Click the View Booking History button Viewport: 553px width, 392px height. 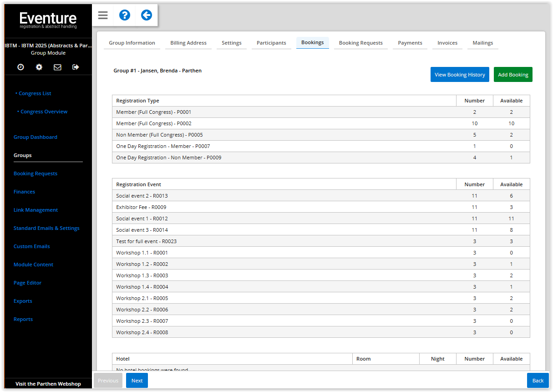coord(460,75)
